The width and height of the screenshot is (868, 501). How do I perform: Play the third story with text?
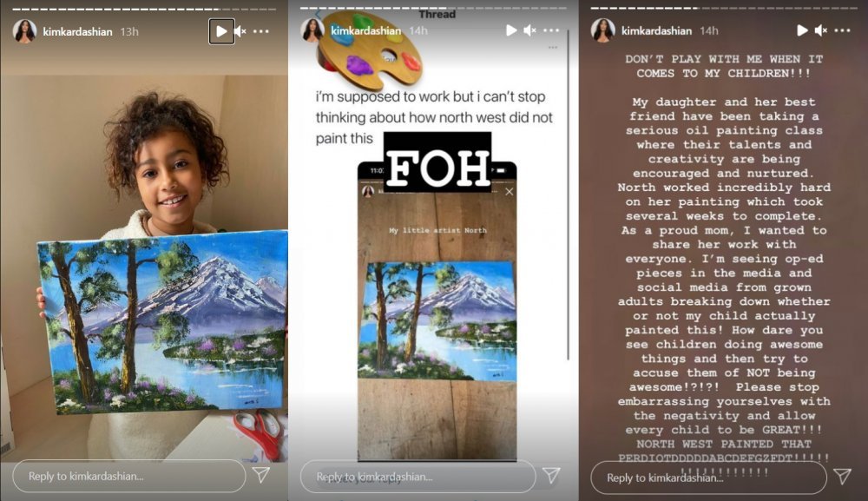(x=802, y=30)
